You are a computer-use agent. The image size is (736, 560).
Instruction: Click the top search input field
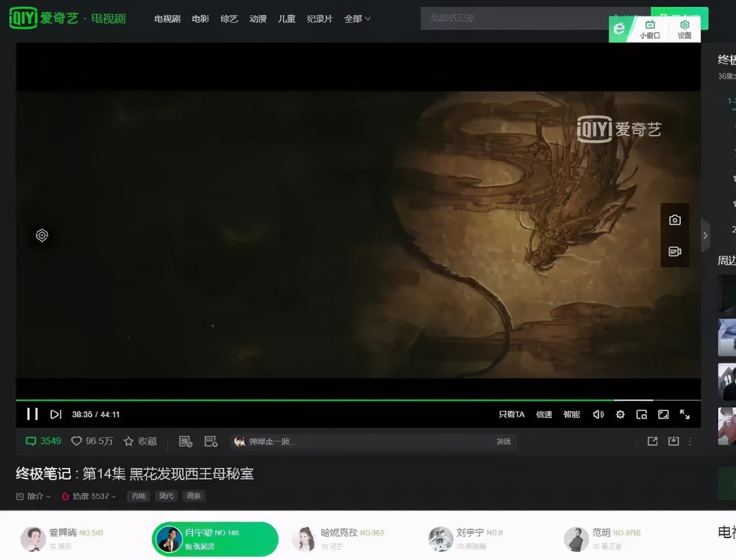(x=515, y=18)
